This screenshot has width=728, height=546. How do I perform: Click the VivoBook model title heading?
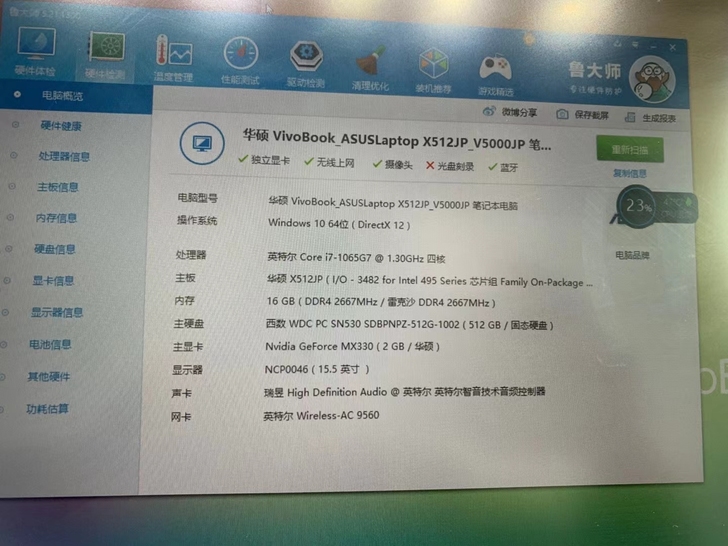tap(397, 140)
